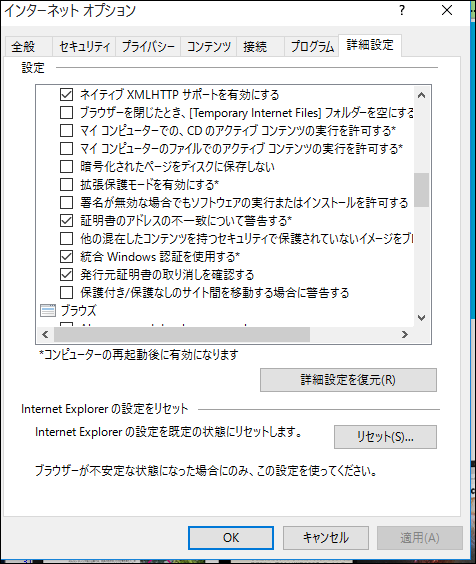Click the vertical scrollbar thumb
This screenshot has width=476, height=564.
tap(421, 190)
